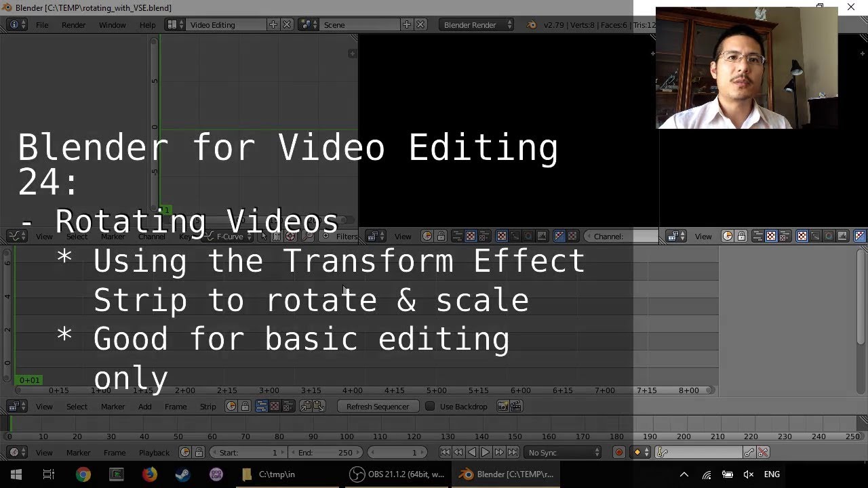This screenshot has height=488, width=868.
Task: Open Help menu
Action: click(147, 24)
